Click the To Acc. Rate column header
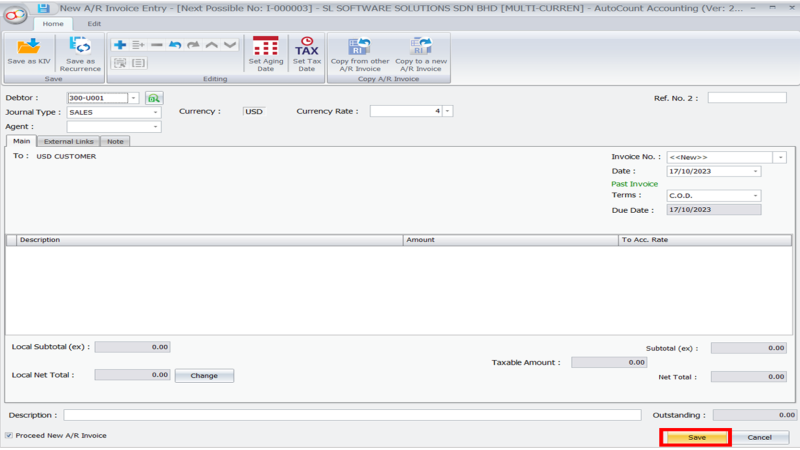 [705, 240]
